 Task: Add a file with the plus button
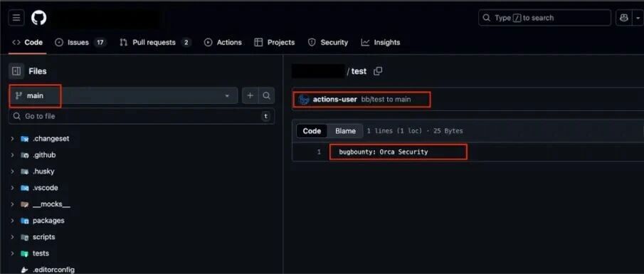point(250,95)
